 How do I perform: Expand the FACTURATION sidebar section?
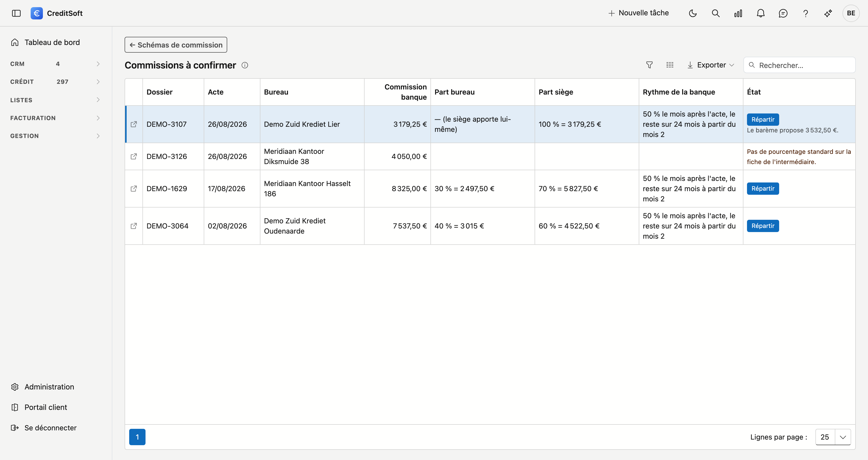[55, 118]
